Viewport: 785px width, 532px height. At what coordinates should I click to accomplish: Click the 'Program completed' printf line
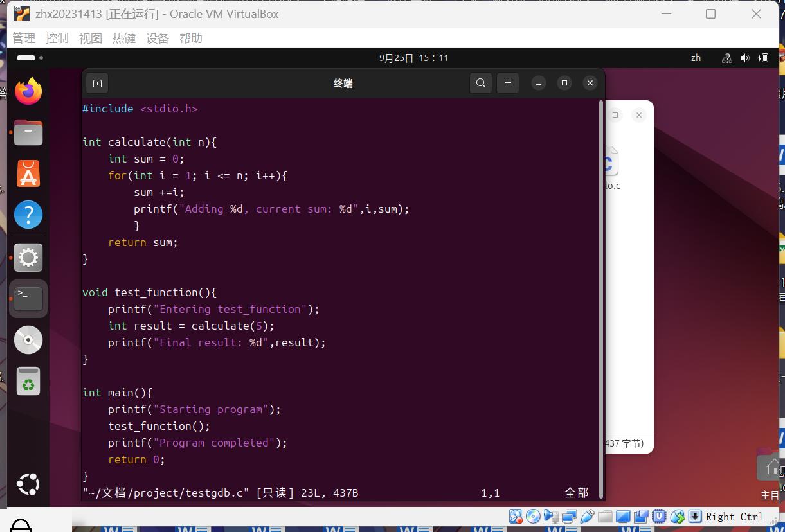click(198, 443)
